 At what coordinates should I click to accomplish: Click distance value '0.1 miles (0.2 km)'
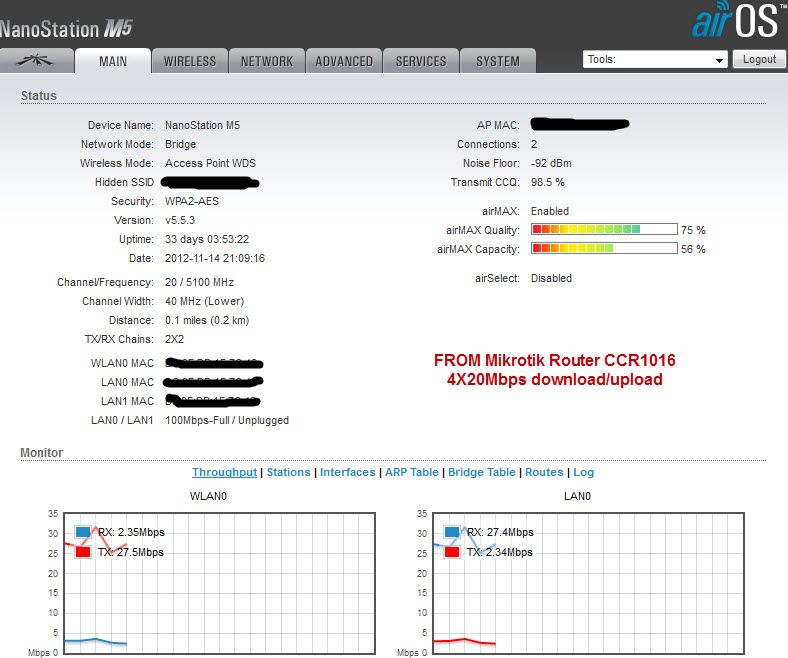tap(207, 320)
